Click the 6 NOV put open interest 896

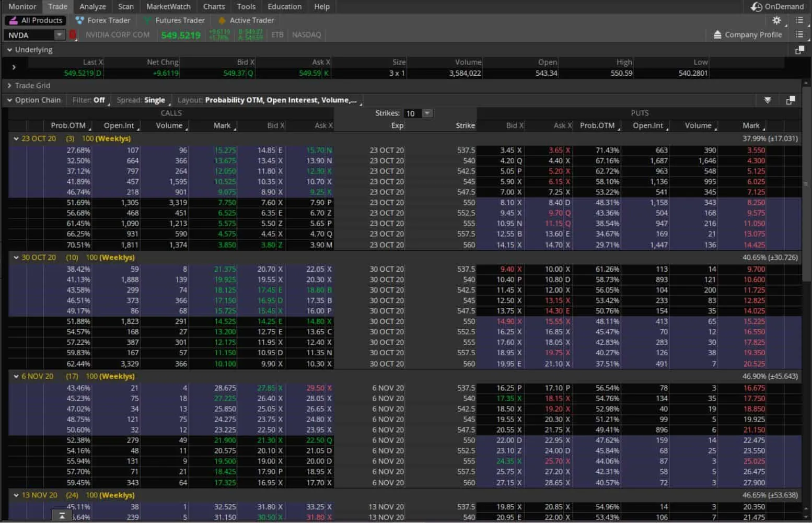pos(662,430)
